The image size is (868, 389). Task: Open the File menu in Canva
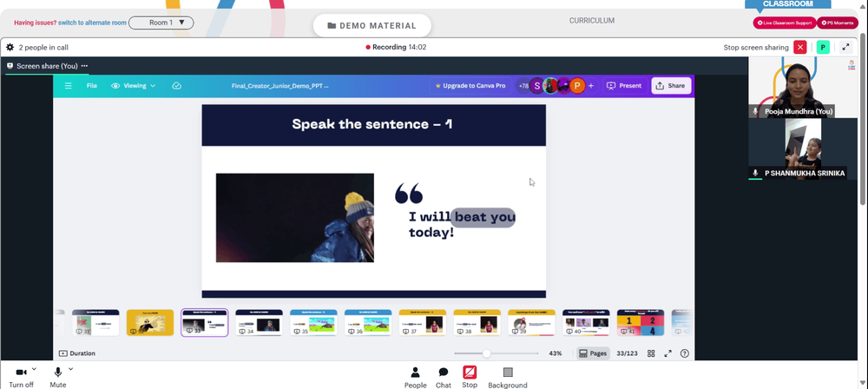coord(92,86)
